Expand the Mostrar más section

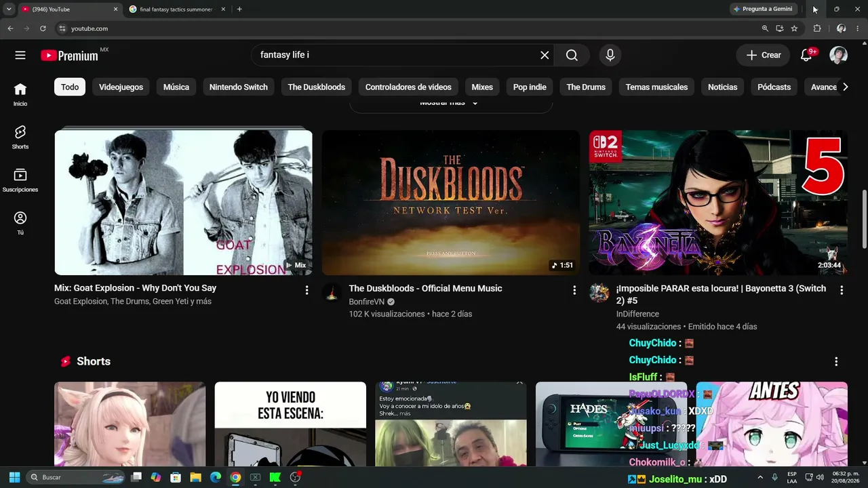(451, 103)
